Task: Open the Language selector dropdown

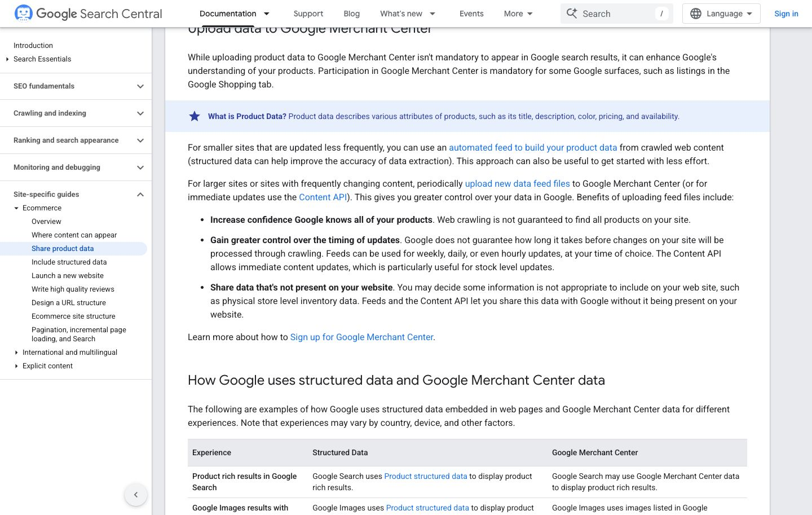Action: click(x=721, y=14)
